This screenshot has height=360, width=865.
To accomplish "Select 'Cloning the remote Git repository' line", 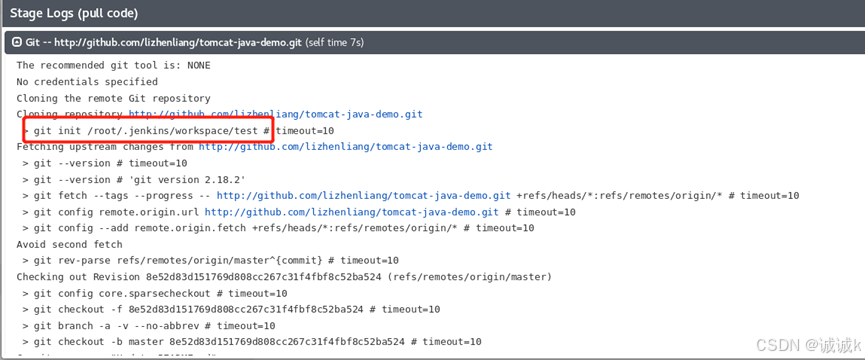I will coord(114,99).
